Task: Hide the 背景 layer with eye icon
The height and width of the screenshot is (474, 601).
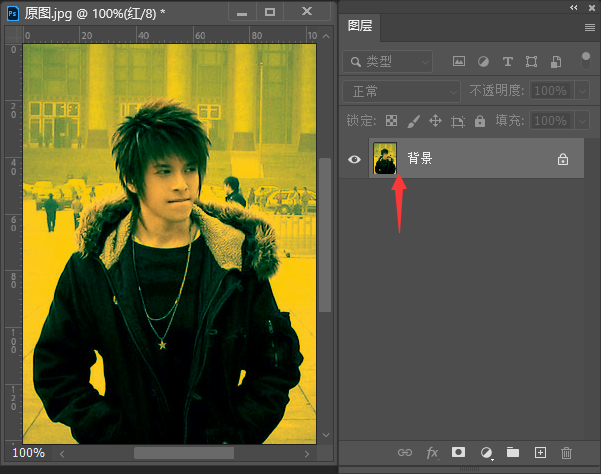Action: tap(354, 159)
